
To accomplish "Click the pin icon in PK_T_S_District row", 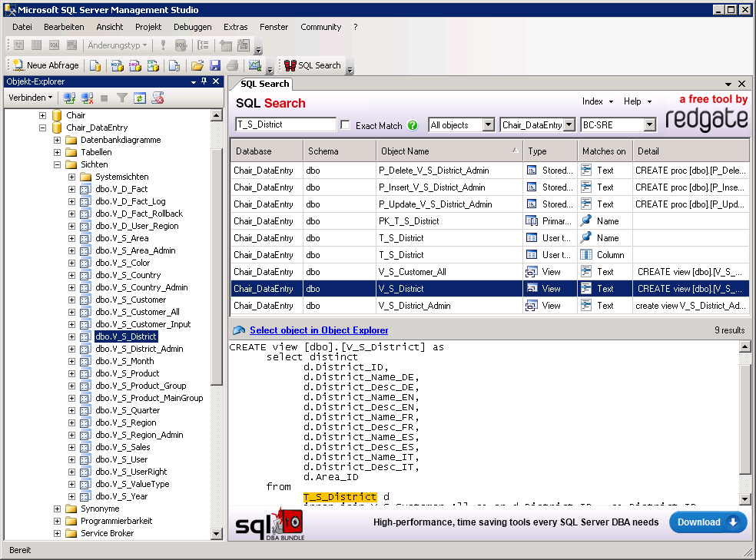I will [585, 221].
